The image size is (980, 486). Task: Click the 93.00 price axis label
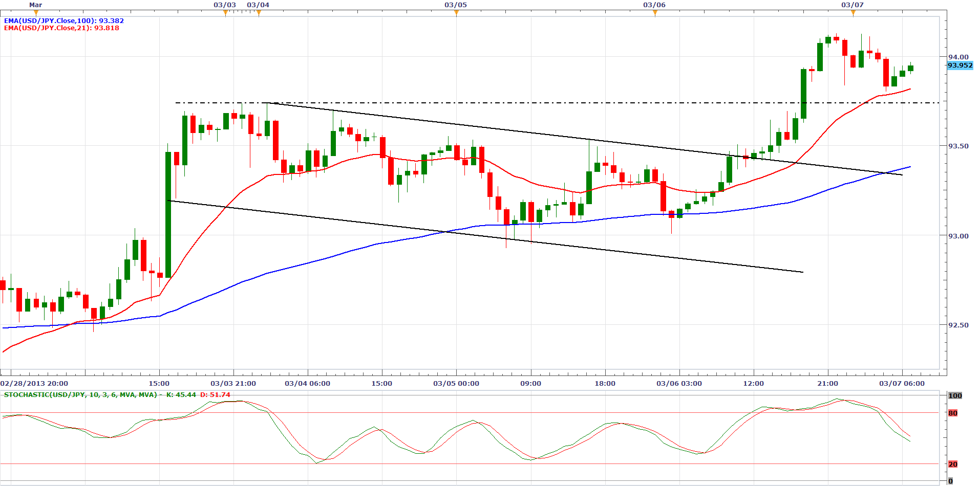point(958,236)
